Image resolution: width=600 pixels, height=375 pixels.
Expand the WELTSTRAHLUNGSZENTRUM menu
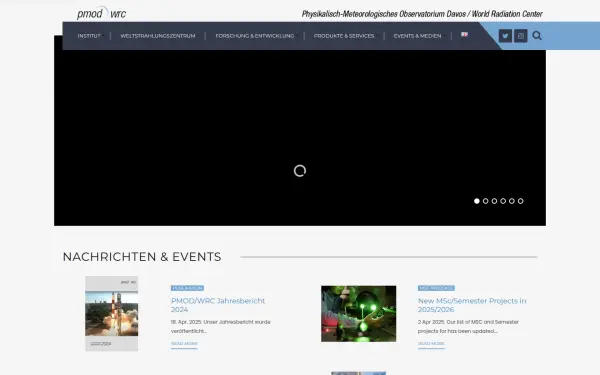(x=158, y=36)
